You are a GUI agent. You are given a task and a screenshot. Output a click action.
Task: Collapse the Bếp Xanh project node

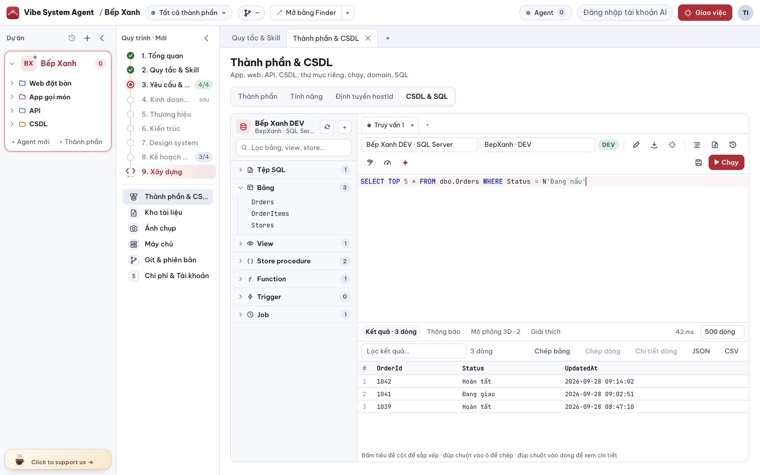click(x=12, y=63)
